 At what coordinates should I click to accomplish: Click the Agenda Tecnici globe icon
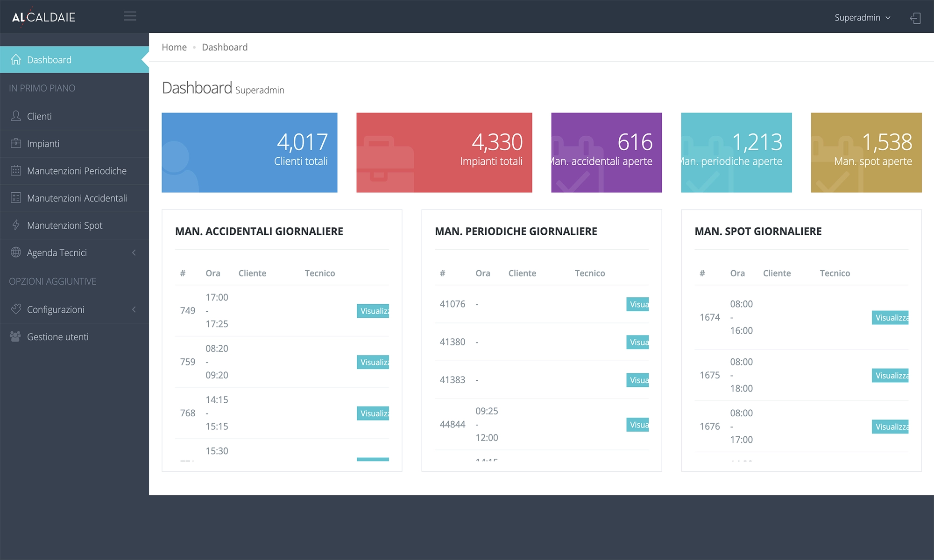[16, 252]
